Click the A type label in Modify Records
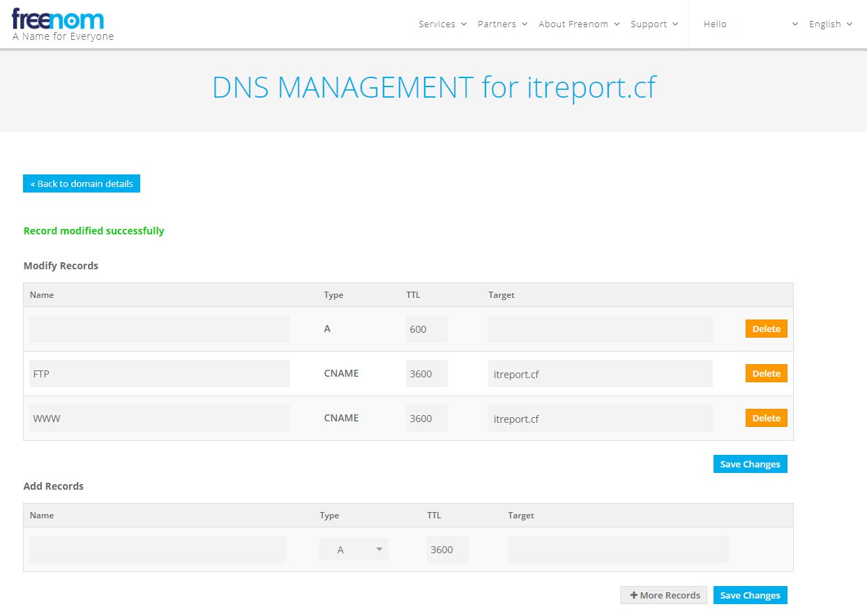This screenshot has height=616, width=867. (x=327, y=329)
